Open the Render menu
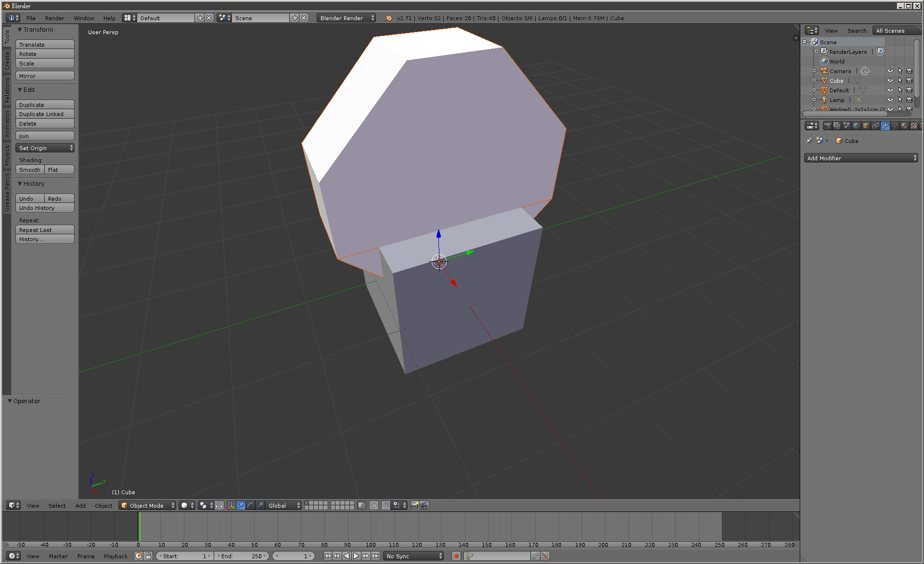The width and height of the screenshot is (924, 564). tap(54, 18)
